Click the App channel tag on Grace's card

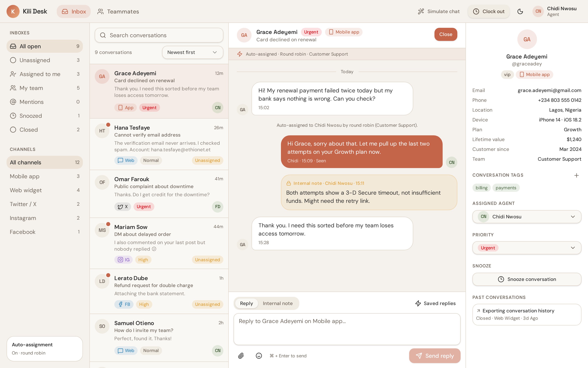point(125,108)
